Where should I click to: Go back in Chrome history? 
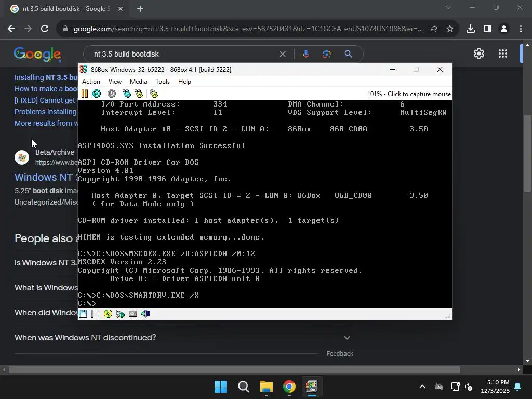pos(11,29)
